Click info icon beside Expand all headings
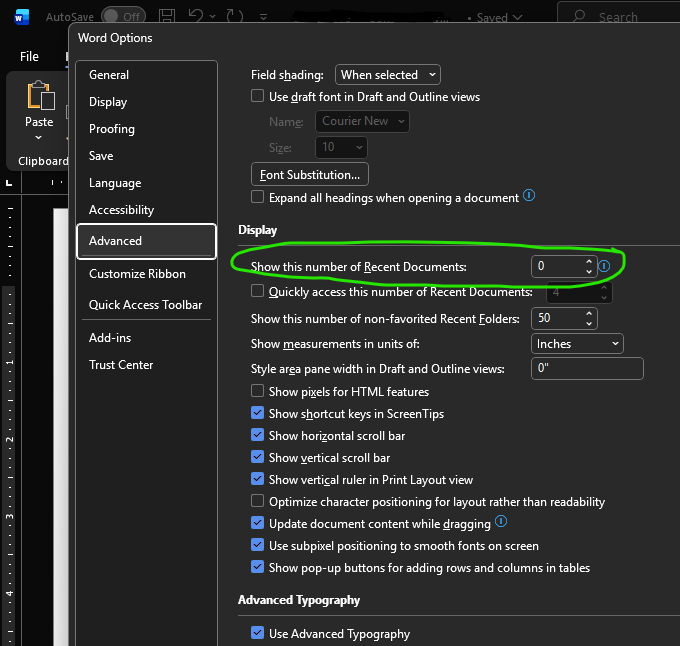 [529, 196]
